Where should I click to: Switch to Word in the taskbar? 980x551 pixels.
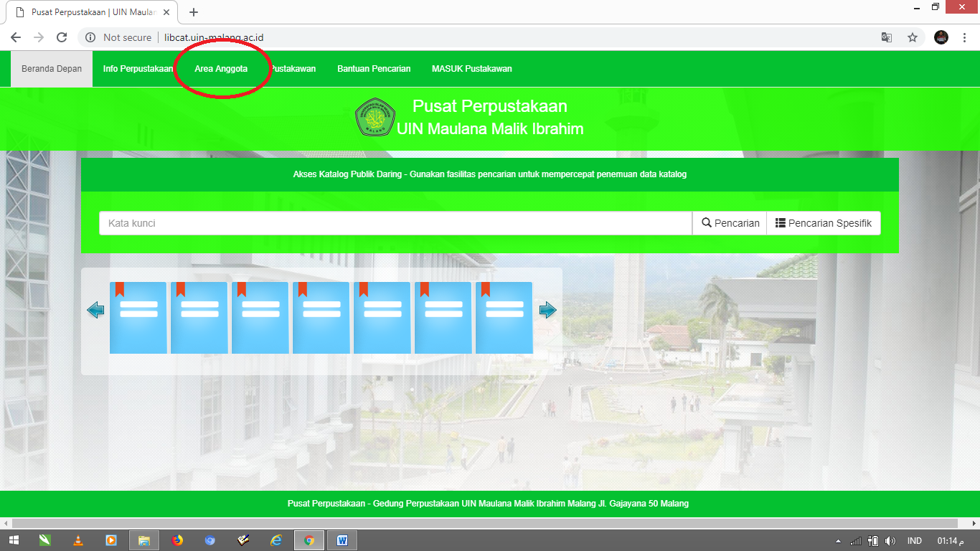coord(342,540)
